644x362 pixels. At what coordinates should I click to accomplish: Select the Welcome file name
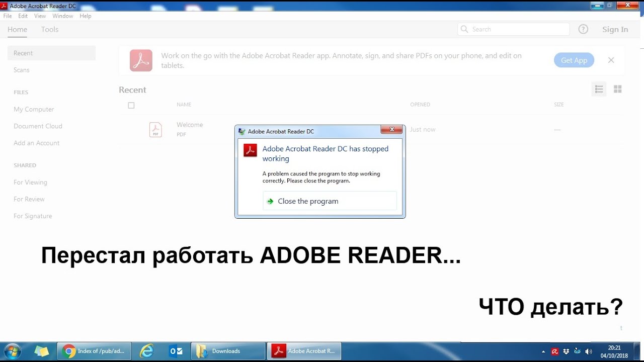(190, 125)
